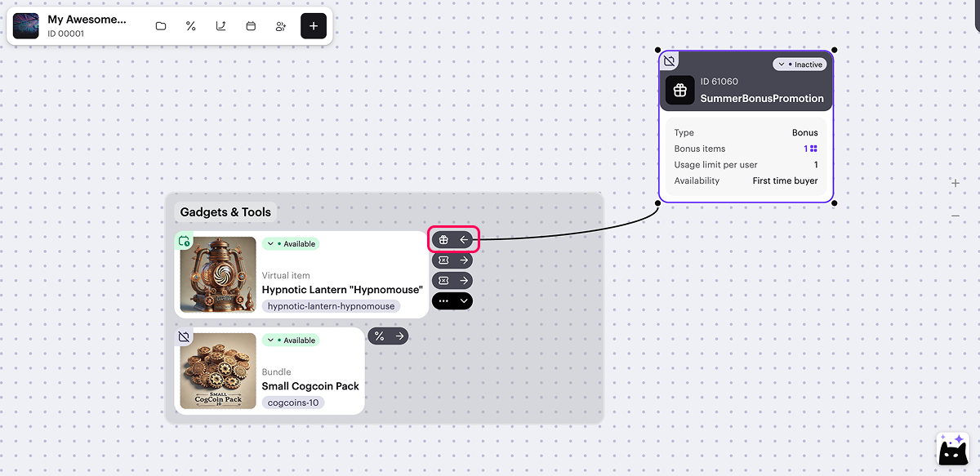This screenshot has height=476, width=980.
Task: Open the Inactive status dropdown on promotion
Action: (x=800, y=65)
